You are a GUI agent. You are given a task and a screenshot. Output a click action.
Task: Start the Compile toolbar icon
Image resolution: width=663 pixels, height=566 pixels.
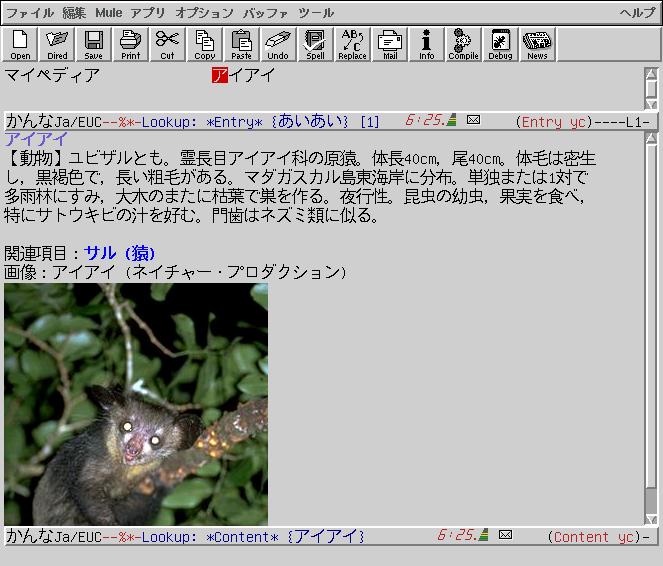coord(463,44)
